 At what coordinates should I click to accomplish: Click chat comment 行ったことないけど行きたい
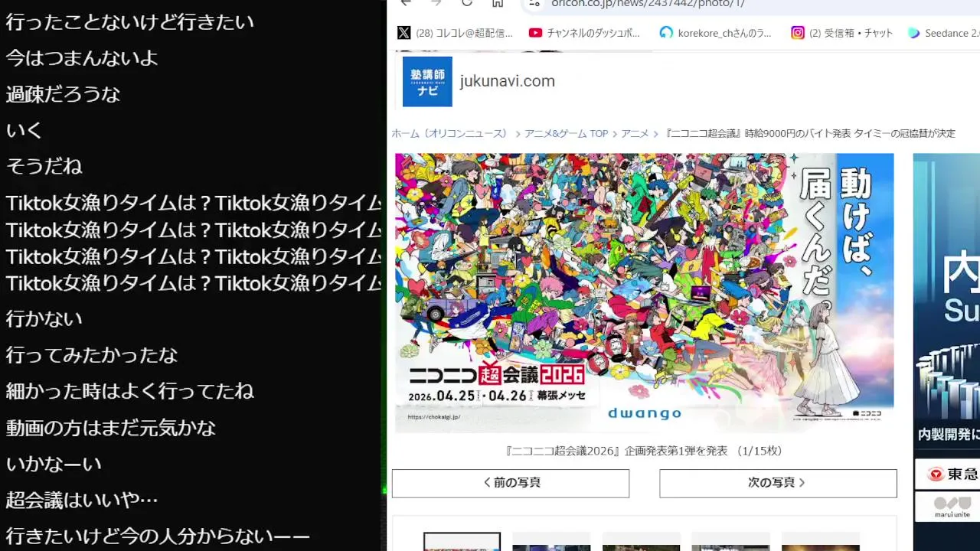pos(130,21)
